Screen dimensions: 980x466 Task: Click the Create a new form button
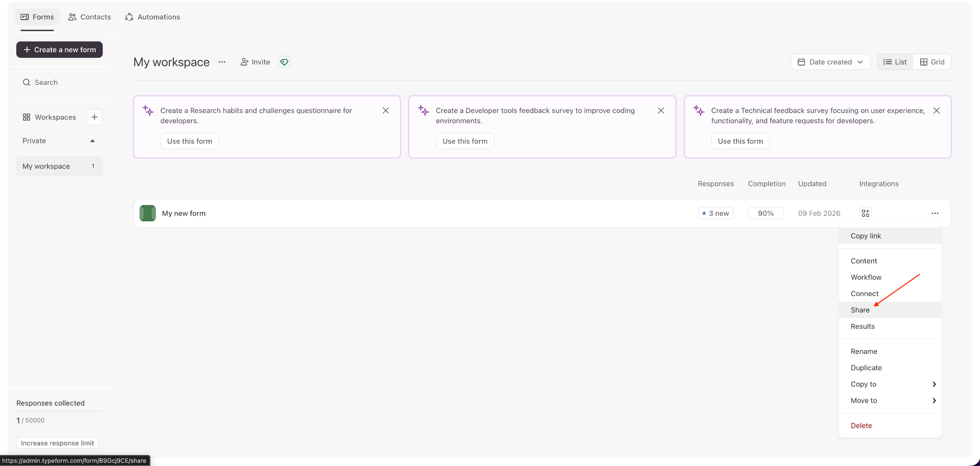click(59, 50)
